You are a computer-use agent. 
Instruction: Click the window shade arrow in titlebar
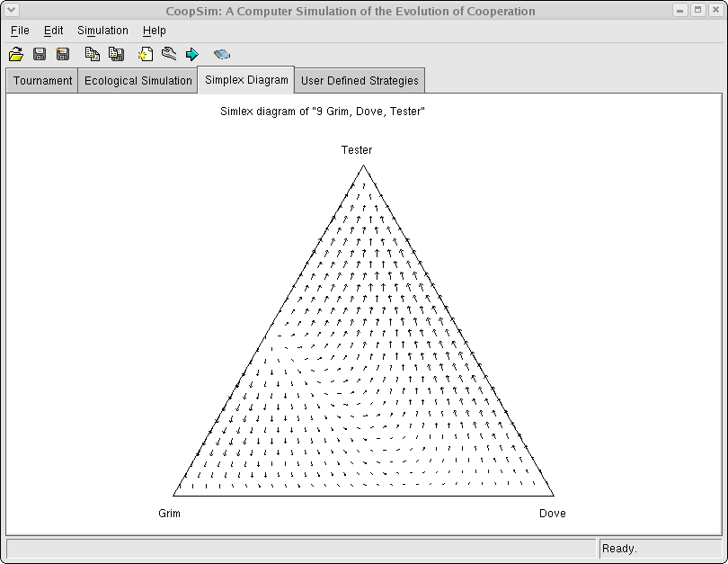click(x=10, y=11)
